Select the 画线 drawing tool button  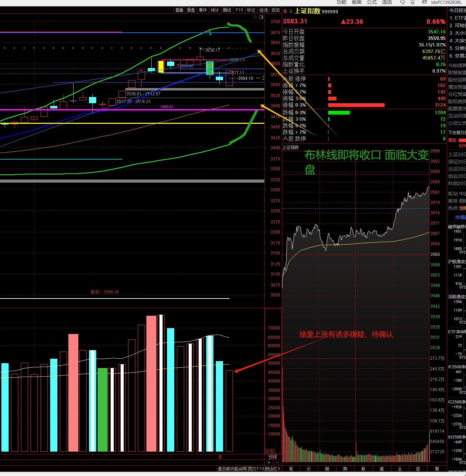pyautogui.click(x=227, y=10)
